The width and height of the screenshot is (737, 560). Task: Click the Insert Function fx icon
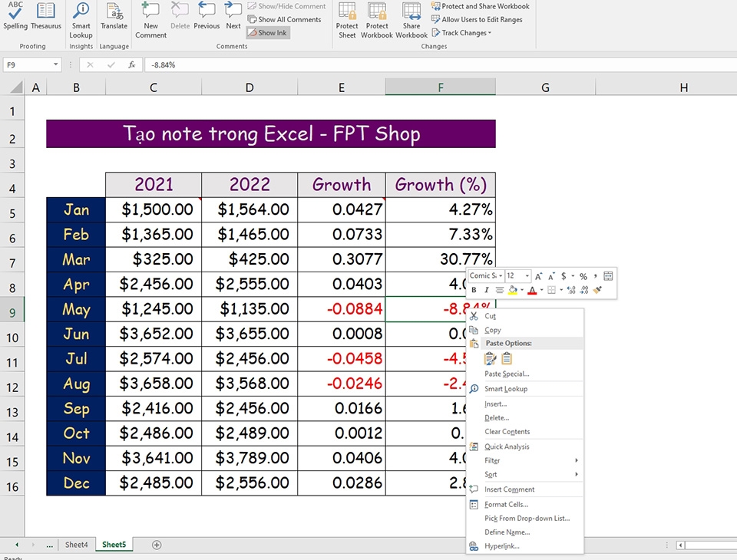tap(132, 65)
